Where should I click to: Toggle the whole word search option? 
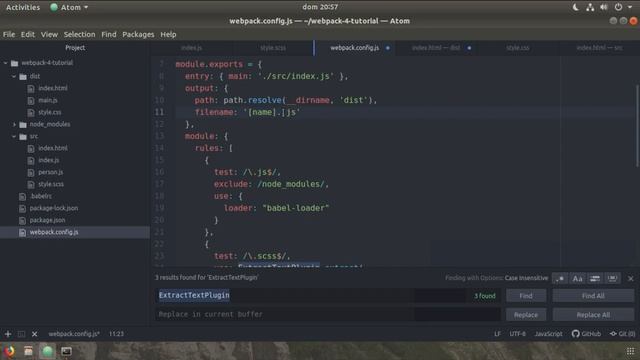pyautogui.click(x=612, y=278)
